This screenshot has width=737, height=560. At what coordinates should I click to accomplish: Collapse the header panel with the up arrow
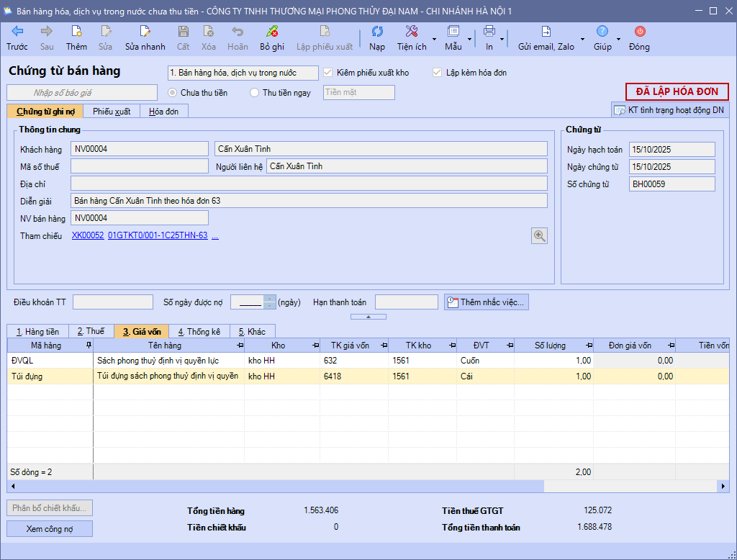click(368, 317)
